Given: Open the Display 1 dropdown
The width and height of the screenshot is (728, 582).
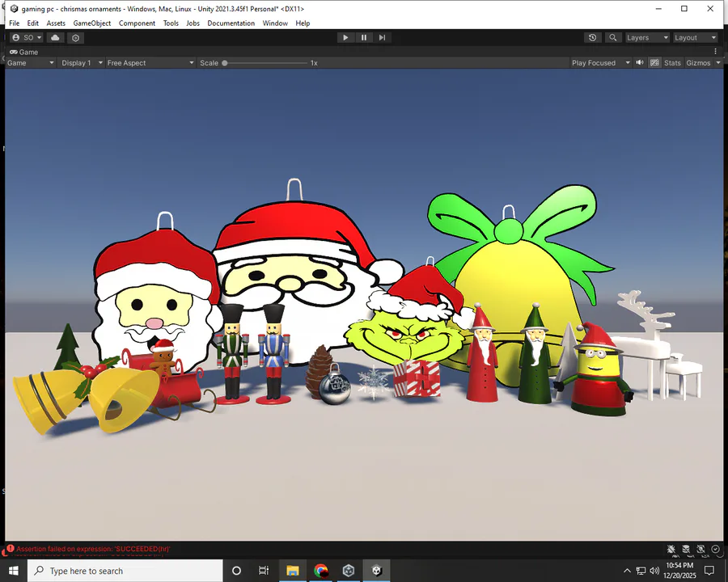Looking at the screenshot, I should (x=82, y=63).
